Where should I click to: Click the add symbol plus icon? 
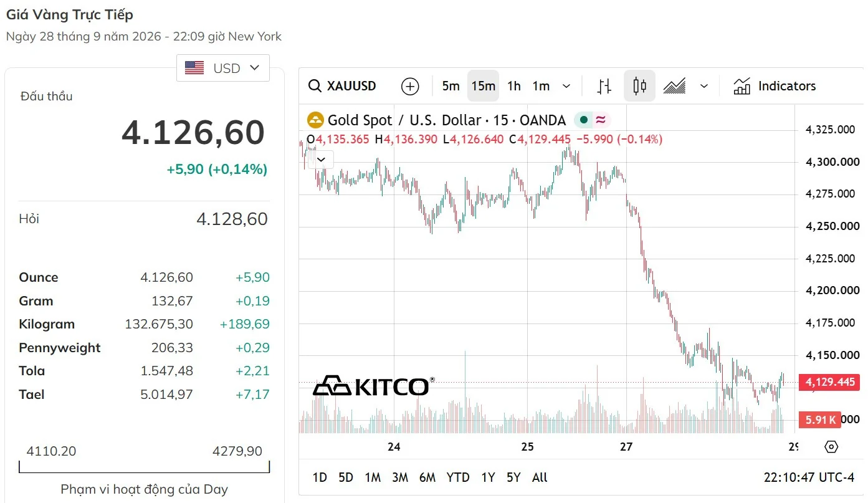pyautogui.click(x=410, y=86)
